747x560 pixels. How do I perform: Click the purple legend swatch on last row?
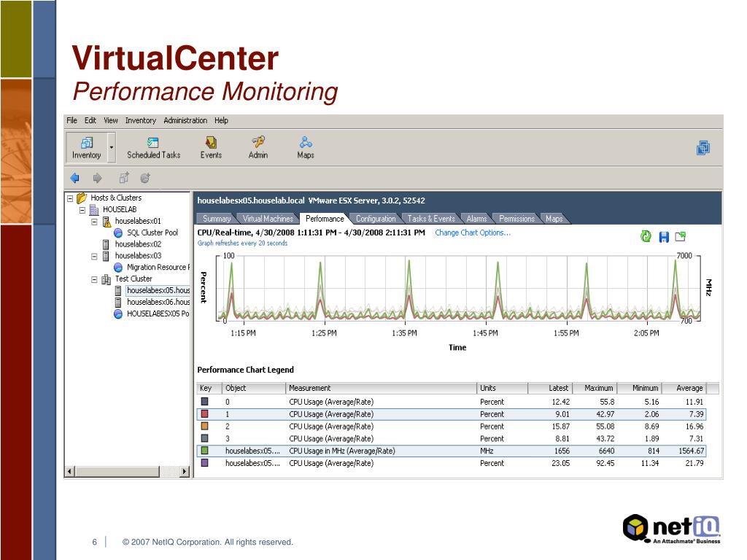pos(204,463)
